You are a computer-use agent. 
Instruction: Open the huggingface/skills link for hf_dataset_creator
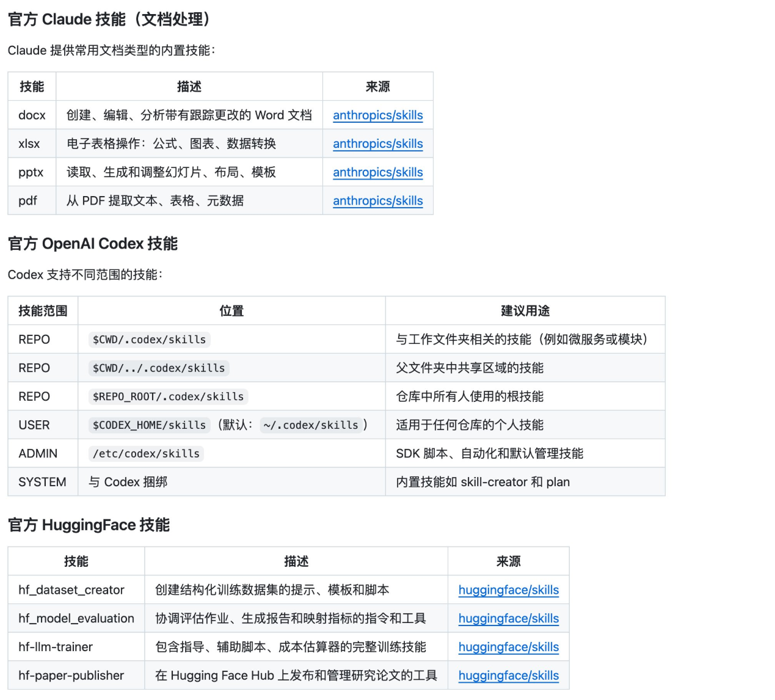(508, 589)
